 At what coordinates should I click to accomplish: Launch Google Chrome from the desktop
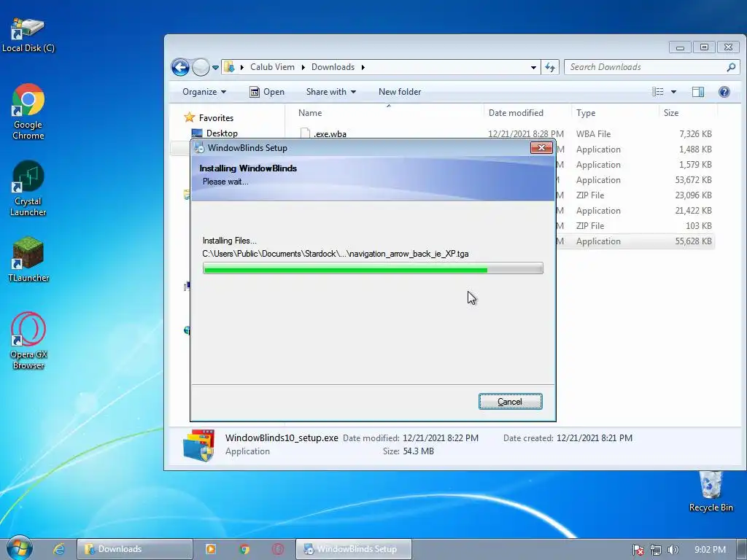coord(28,112)
